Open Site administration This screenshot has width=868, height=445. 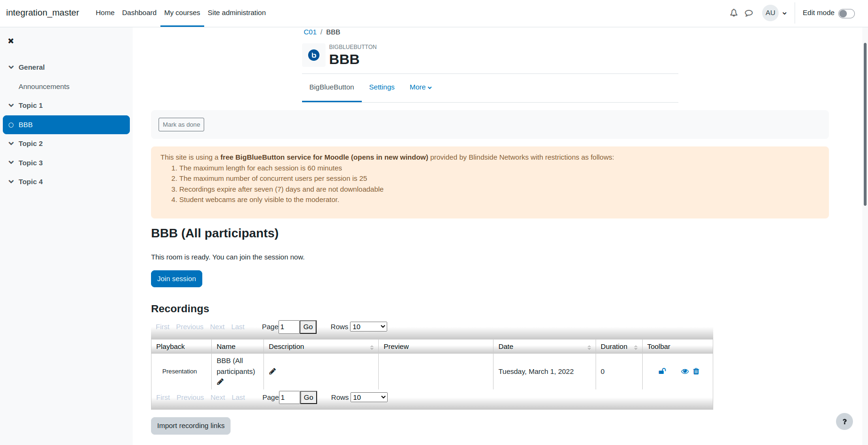(237, 13)
